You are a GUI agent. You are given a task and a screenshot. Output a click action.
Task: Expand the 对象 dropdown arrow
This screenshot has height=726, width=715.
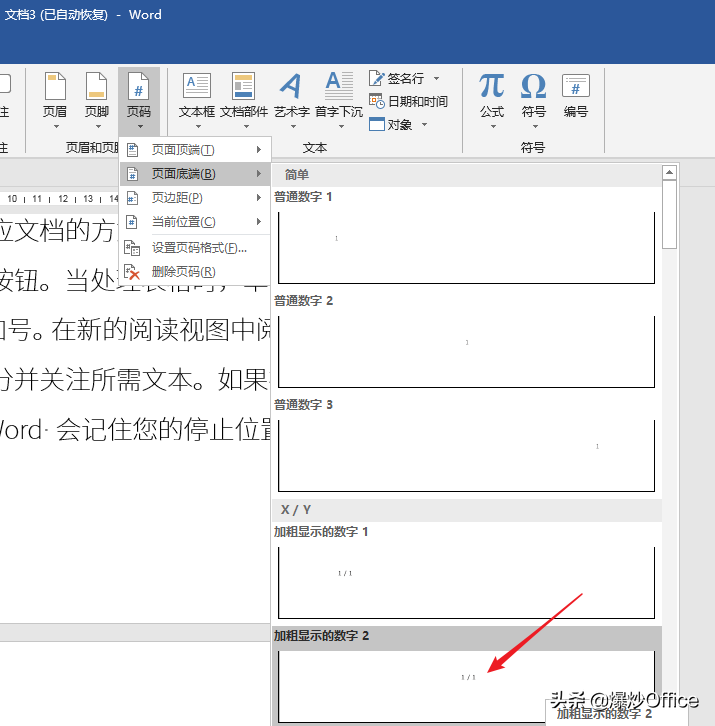424,124
